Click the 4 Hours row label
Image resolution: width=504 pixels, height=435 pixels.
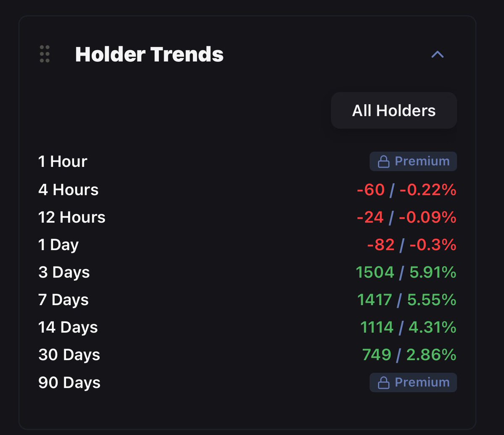click(69, 190)
